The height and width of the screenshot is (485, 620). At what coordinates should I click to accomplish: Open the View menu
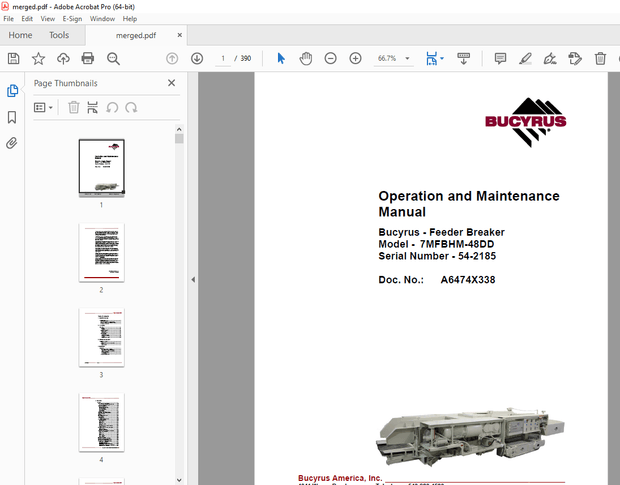48,19
